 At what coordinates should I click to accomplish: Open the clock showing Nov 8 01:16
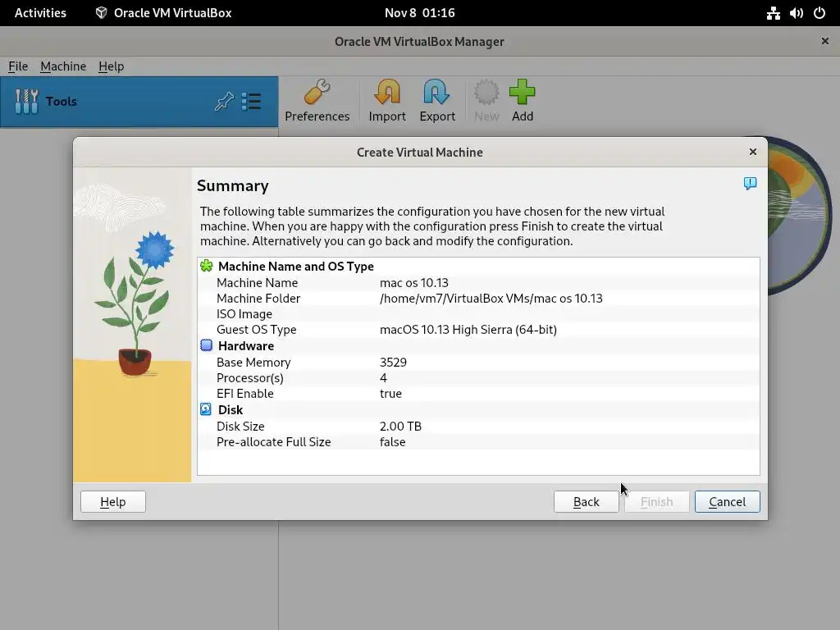coord(419,13)
